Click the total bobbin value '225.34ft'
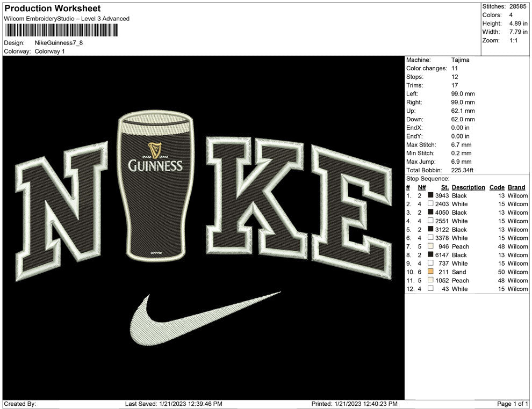This screenshot has width=532, height=409. 462,170
